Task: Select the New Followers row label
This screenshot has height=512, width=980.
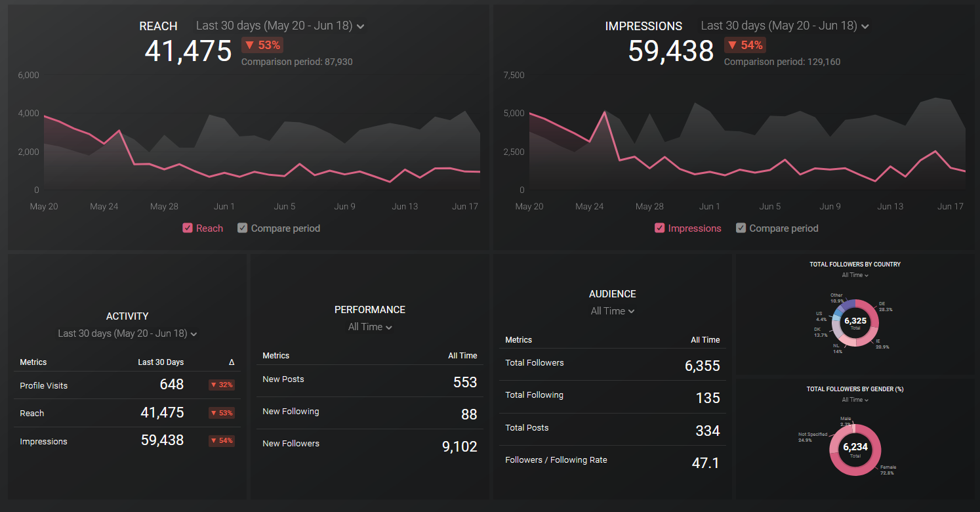Action: pos(291,443)
